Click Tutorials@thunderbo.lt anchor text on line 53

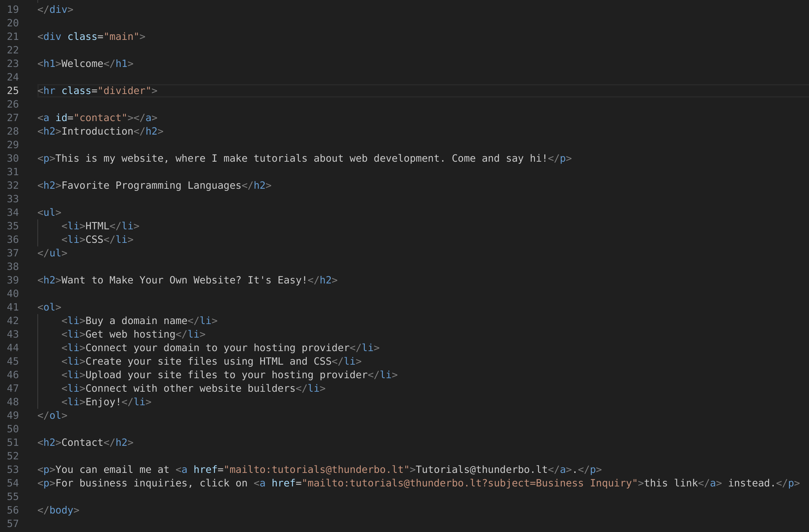(x=482, y=469)
